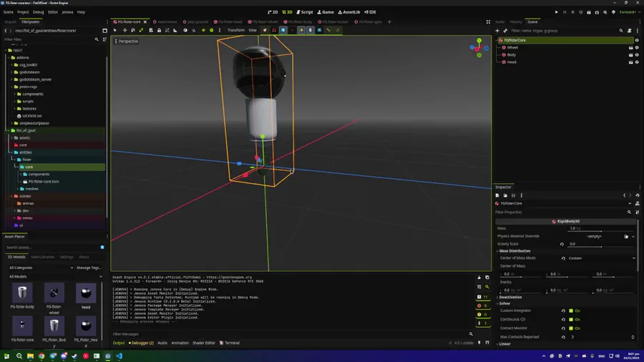Open the Project menu
Viewport: 644px width, 362px height.
tap(23, 12)
